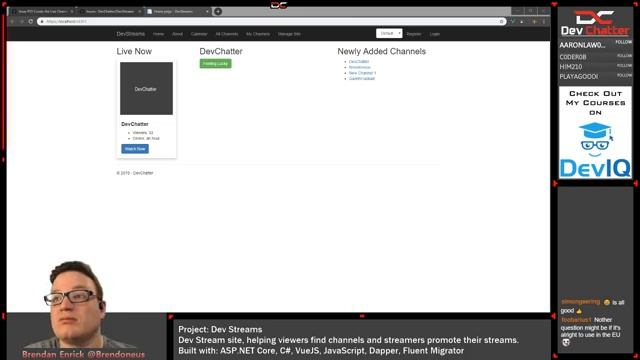
Task: Select the Home page - DevStreams tab
Action: [x=176, y=11]
